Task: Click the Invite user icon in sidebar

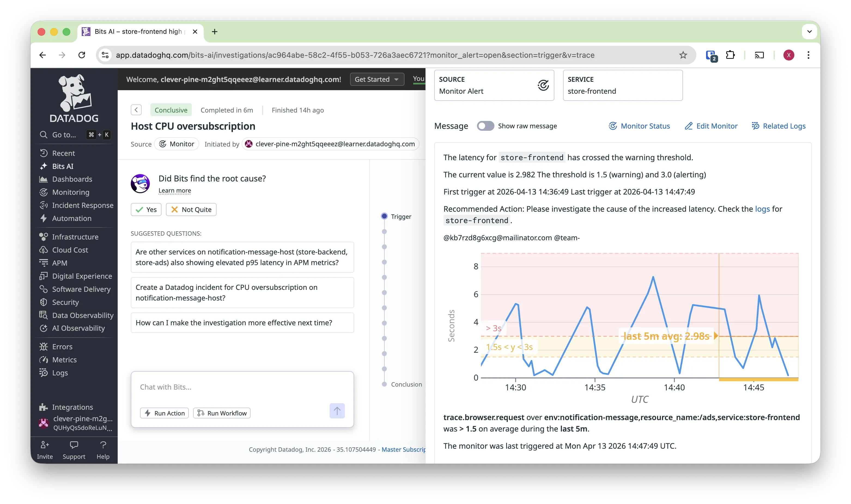Action: 45,445
